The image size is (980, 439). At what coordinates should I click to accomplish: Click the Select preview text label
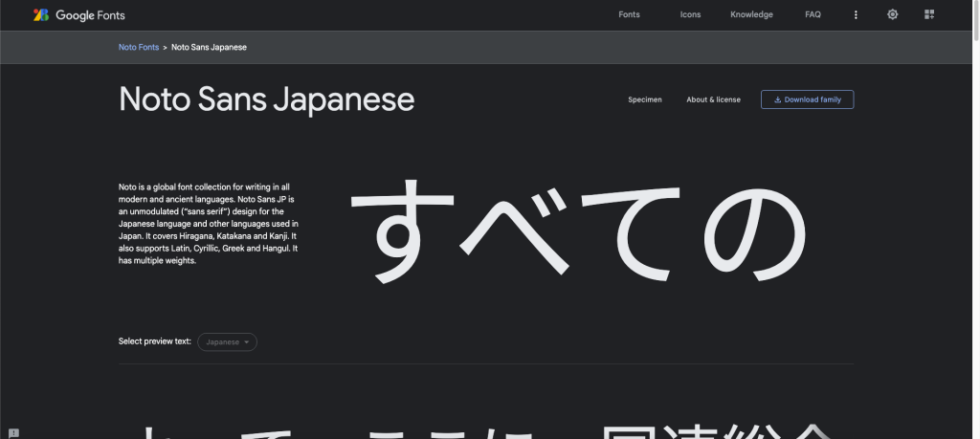tap(155, 341)
